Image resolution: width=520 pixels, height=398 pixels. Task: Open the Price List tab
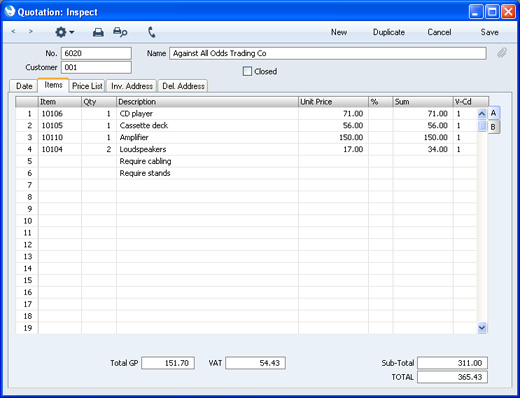coord(87,86)
